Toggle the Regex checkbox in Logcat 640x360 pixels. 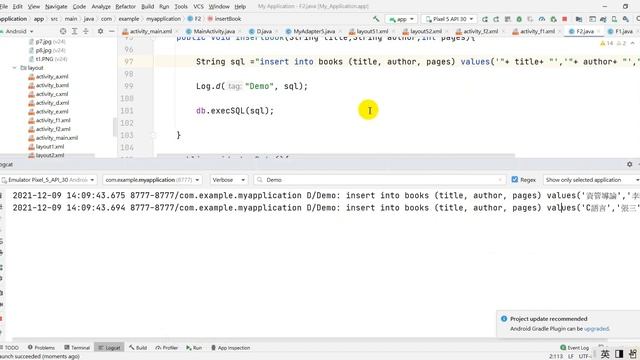515,180
